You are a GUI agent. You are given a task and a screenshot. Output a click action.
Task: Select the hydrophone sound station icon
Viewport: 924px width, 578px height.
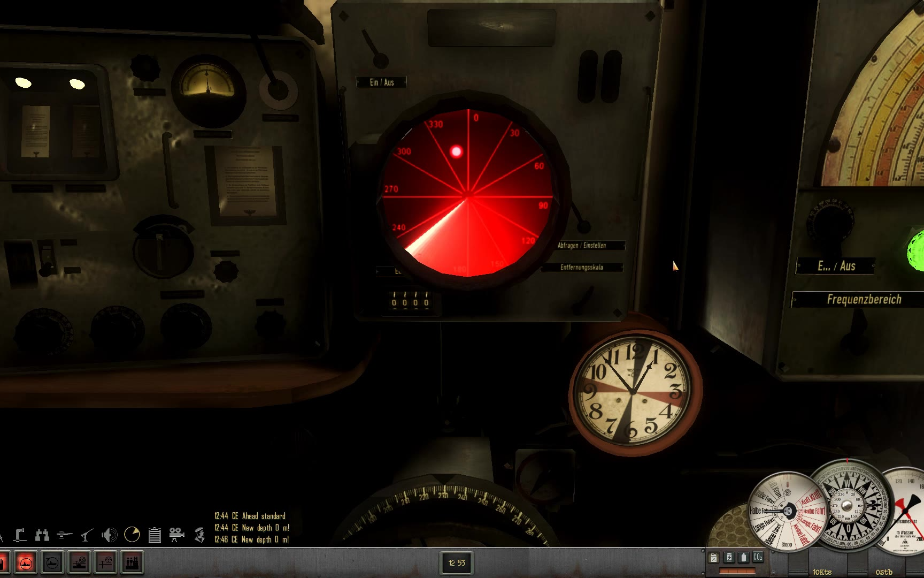(109, 535)
